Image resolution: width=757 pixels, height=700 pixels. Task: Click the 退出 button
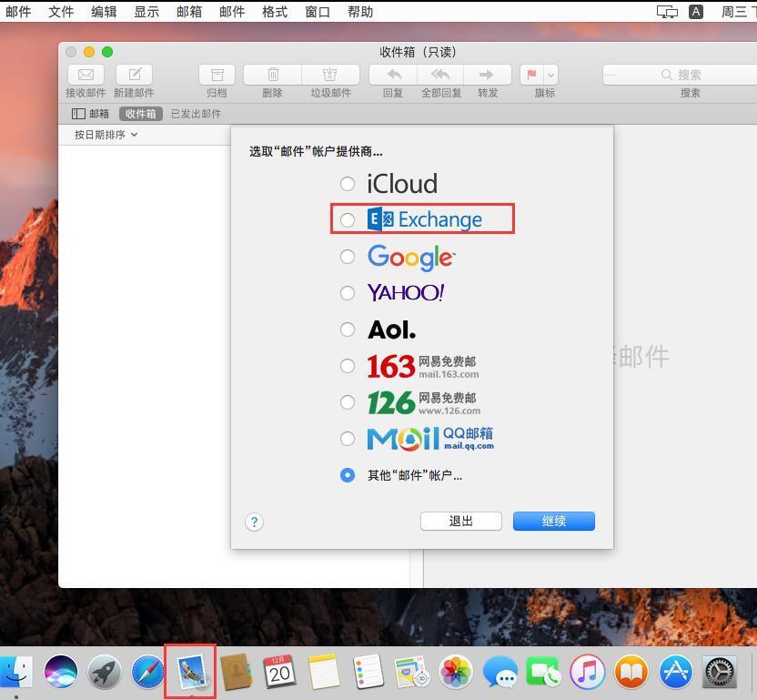(x=461, y=521)
